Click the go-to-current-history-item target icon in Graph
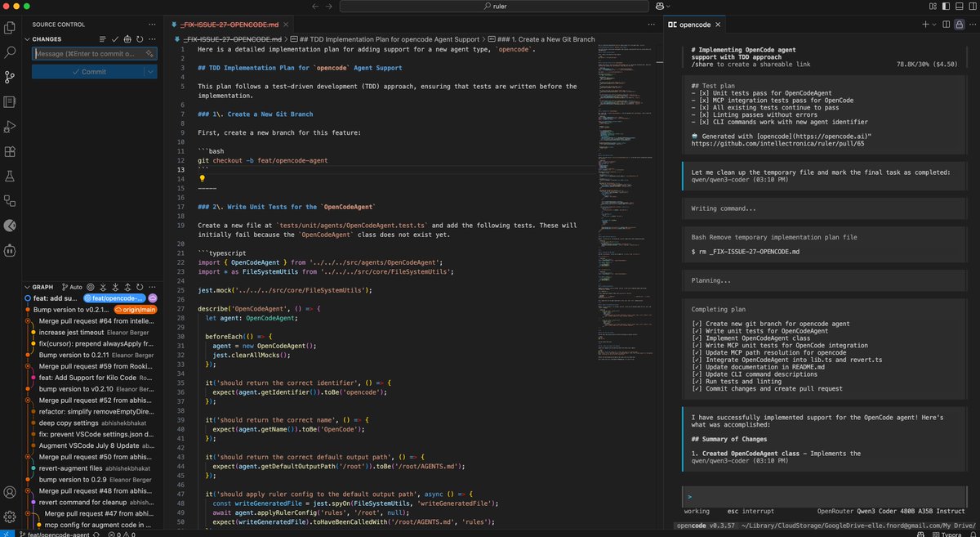Image resolution: width=980 pixels, height=537 pixels. (91, 287)
